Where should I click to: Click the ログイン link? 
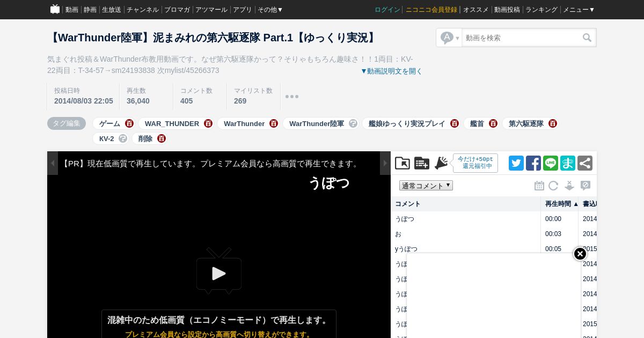(387, 10)
